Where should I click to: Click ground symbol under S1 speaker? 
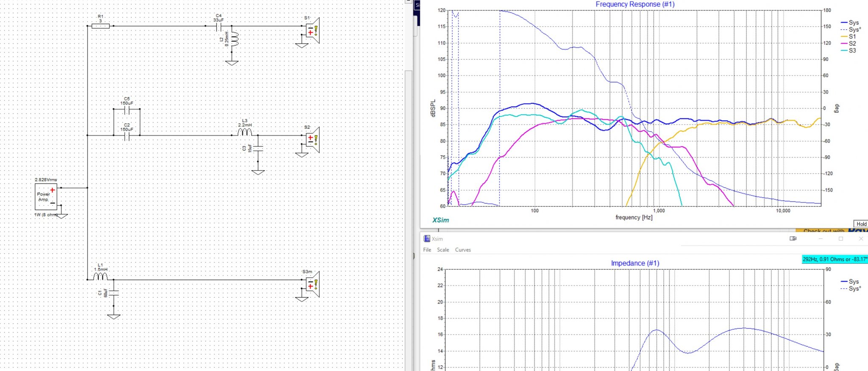click(x=302, y=45)
